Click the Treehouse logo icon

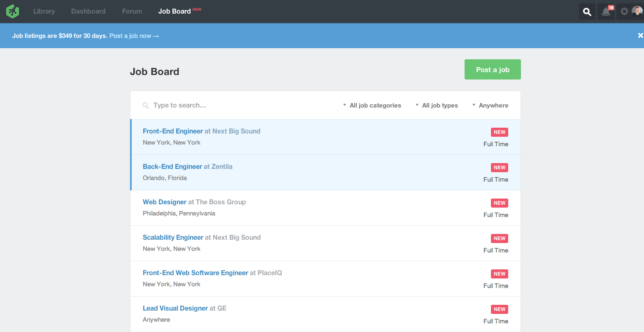[13, 11]
